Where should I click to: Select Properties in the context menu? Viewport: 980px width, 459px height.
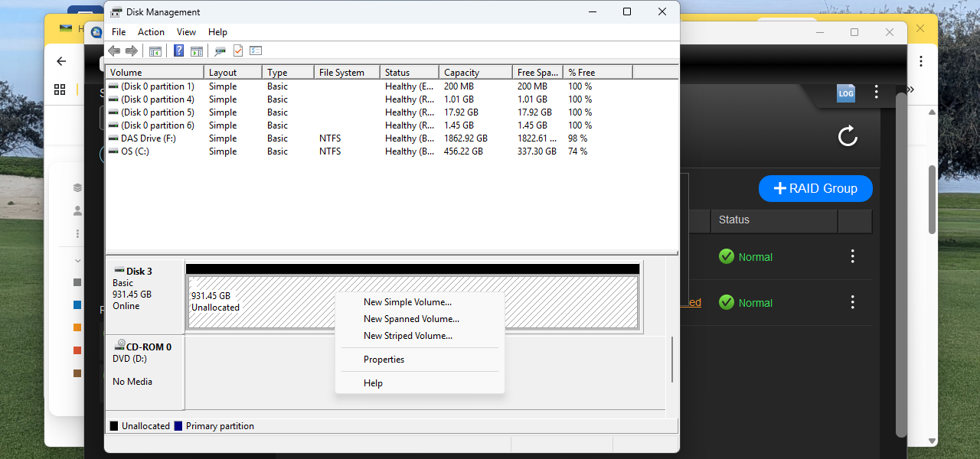pos(384,360)
